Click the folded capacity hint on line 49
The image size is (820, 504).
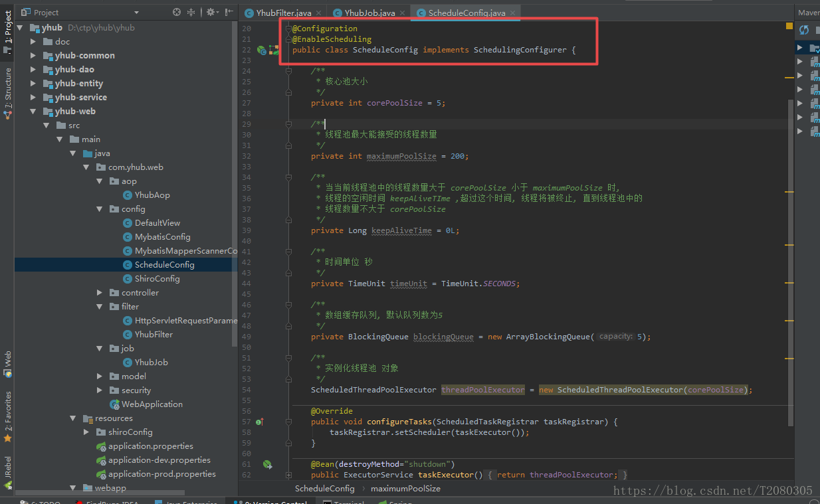click(615, 337)
